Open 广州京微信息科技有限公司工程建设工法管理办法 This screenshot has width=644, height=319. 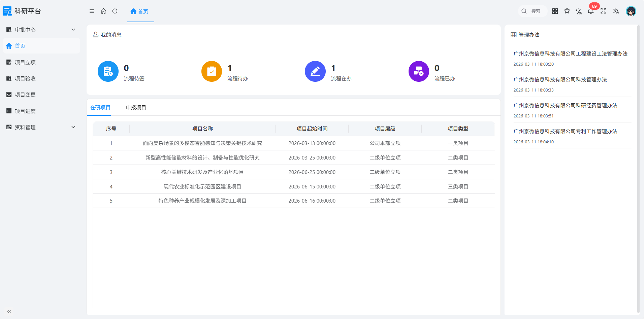pos(570,54)
